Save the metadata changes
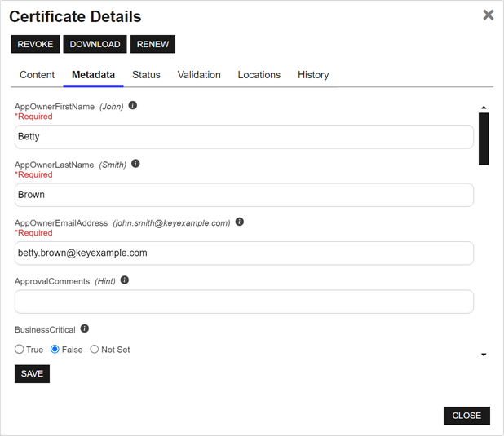The height and width of the screenshot is (436, 504). click(x=32, y=373)
